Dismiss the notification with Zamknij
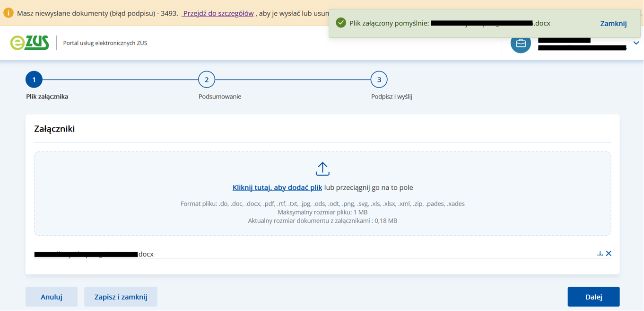Viewport: 644px width, 311px height. pos(613,23)
